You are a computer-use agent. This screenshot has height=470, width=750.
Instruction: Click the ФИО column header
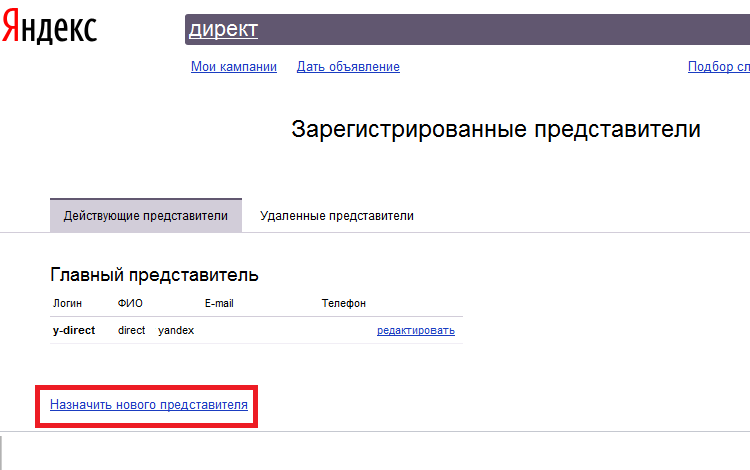click(x=130, y=303)
